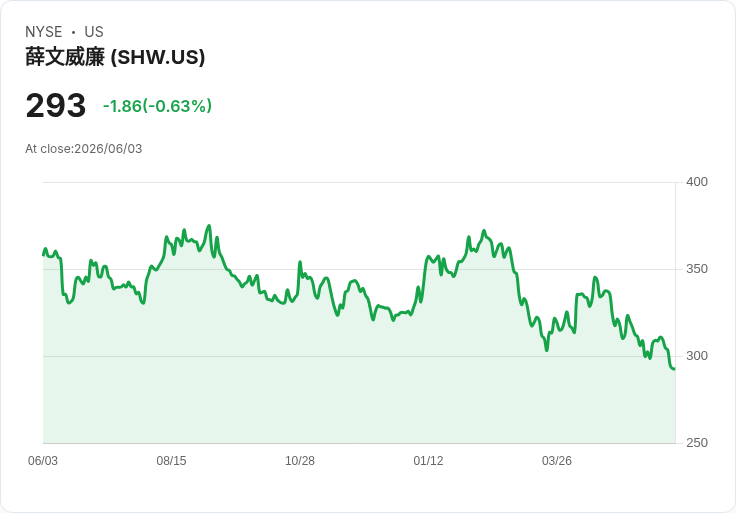
Task: Click the end point of the price line
Action: [x=675, y=369]
